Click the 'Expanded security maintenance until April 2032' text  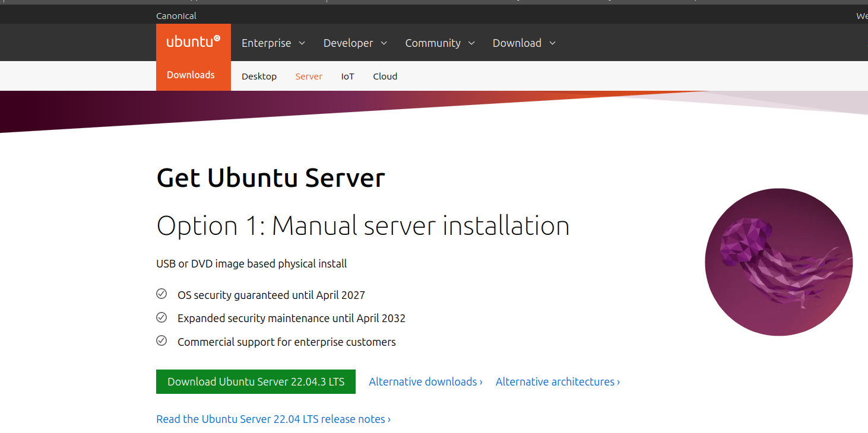click(292, 318)
